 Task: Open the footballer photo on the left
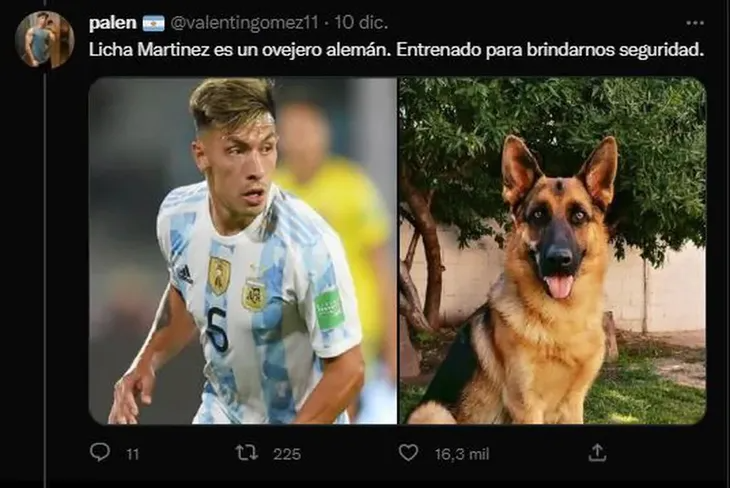[x=243, y=251]
